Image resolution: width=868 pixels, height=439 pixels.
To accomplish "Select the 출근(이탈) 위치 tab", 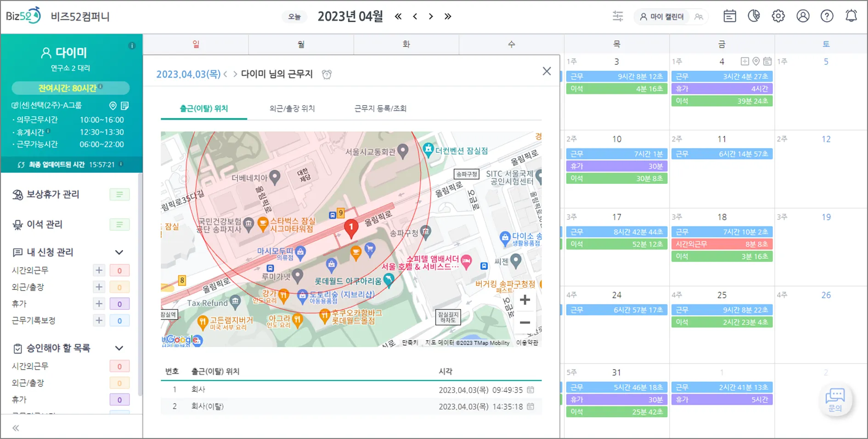I will 204,108.
